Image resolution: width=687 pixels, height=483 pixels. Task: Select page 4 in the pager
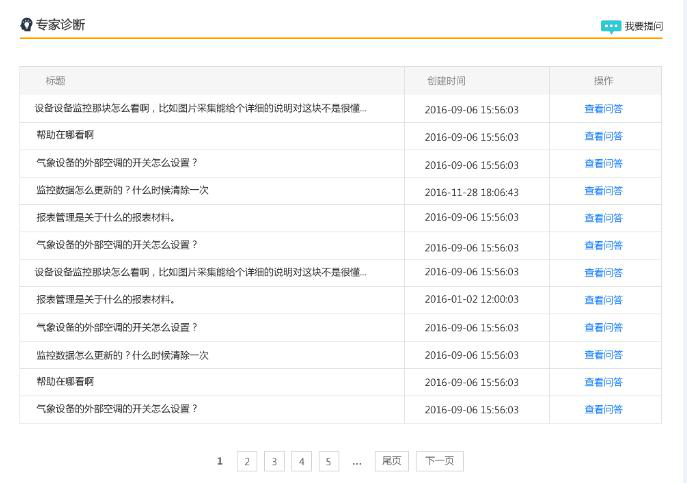pos(302,461)
